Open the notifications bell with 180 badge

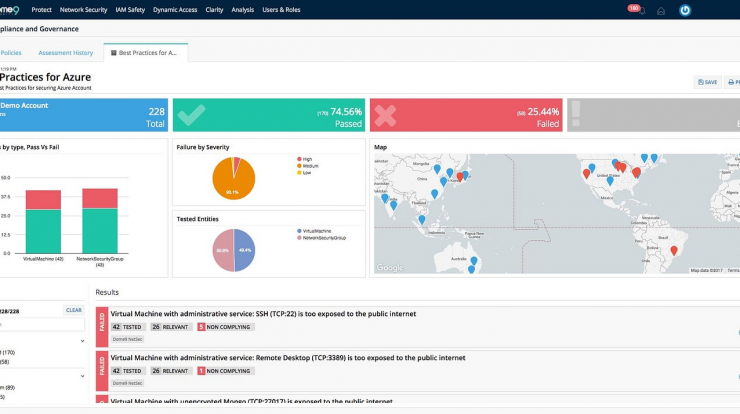636,9
